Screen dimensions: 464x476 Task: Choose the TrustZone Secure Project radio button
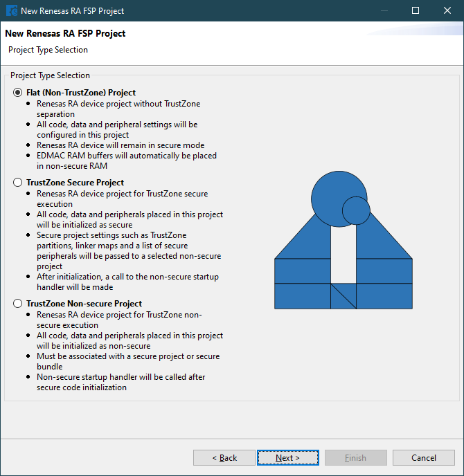pyautogui.click(x=18, y=183)
